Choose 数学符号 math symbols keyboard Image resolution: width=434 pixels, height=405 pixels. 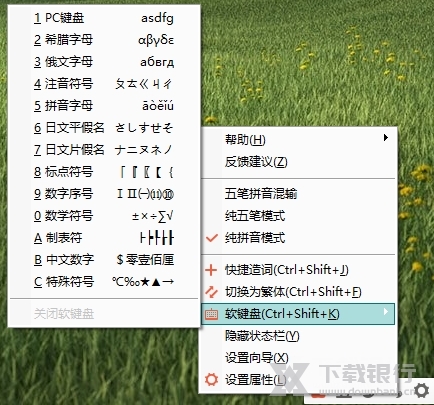click(104, 216)
